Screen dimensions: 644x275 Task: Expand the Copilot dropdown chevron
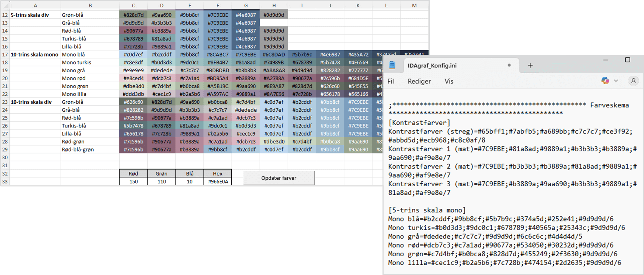pos(616,81)
